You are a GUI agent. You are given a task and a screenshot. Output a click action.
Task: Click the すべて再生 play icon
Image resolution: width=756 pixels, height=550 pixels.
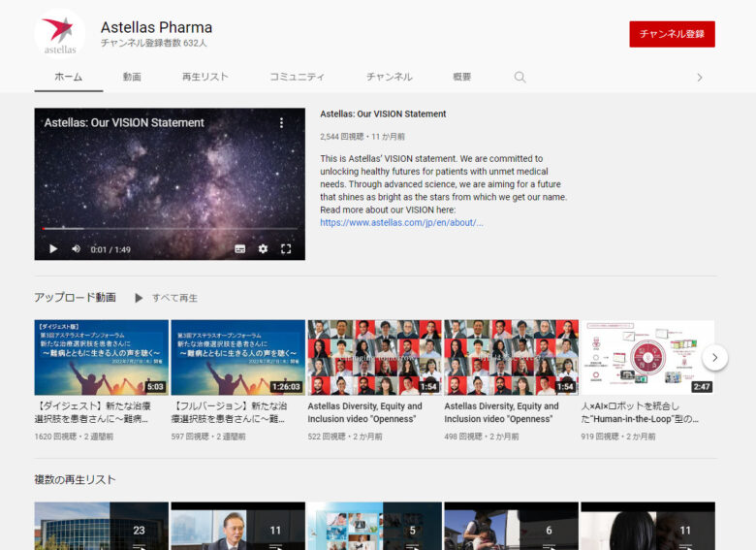click(139, 298)
